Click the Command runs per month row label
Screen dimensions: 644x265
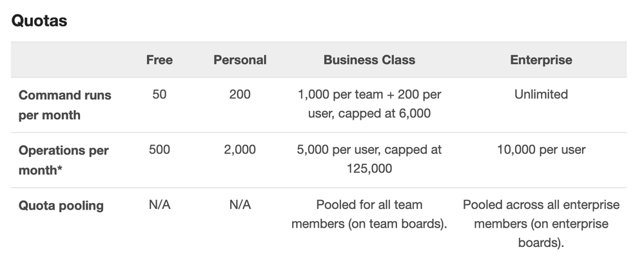65,104
